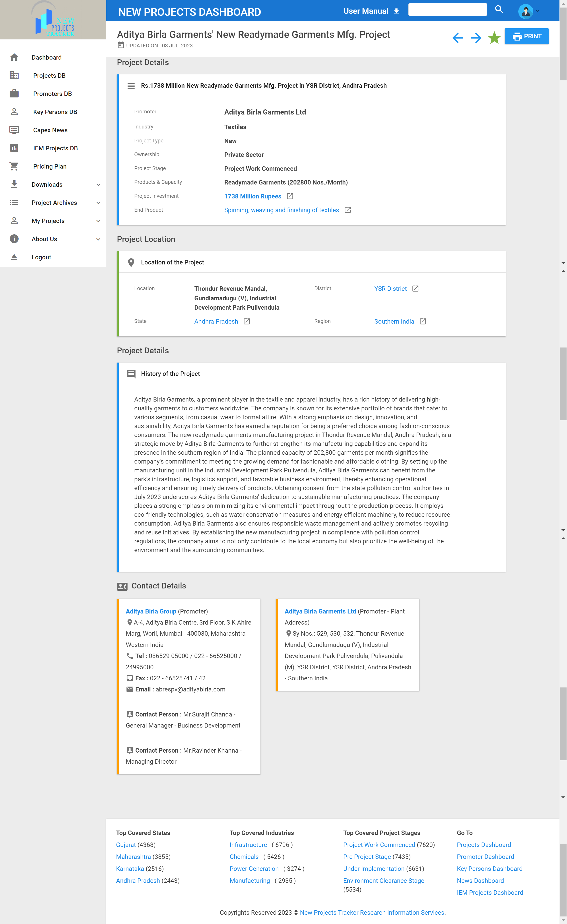This screenshot has height=924, width=567.
Task: Open external link icon beside Southern India
Action: 423,321
